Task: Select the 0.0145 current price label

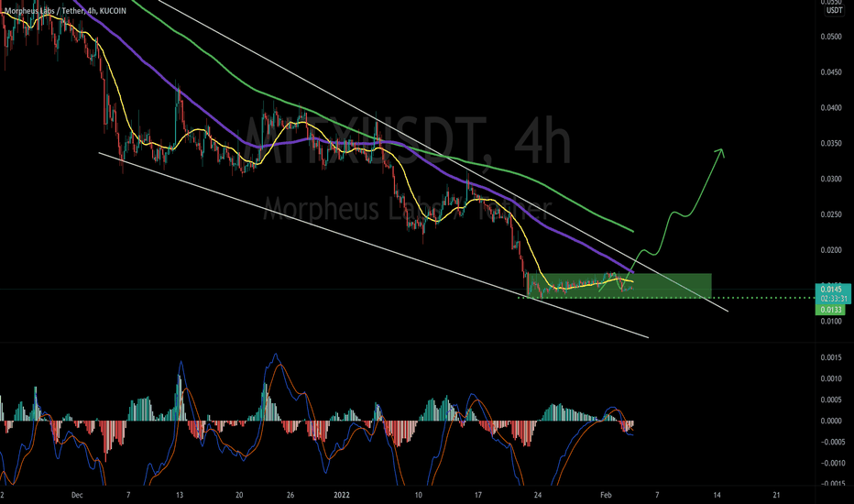Action: pos(830,290)
